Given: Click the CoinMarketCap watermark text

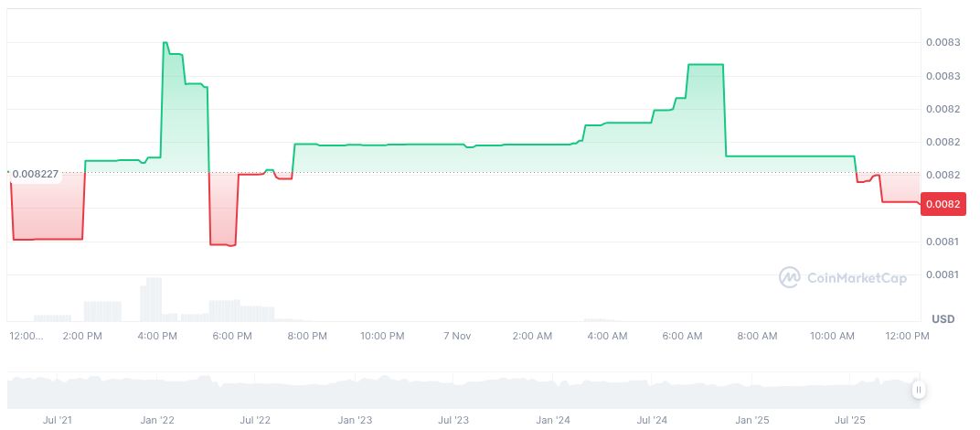Looking at the screenshot, I should tap(857, 277).
